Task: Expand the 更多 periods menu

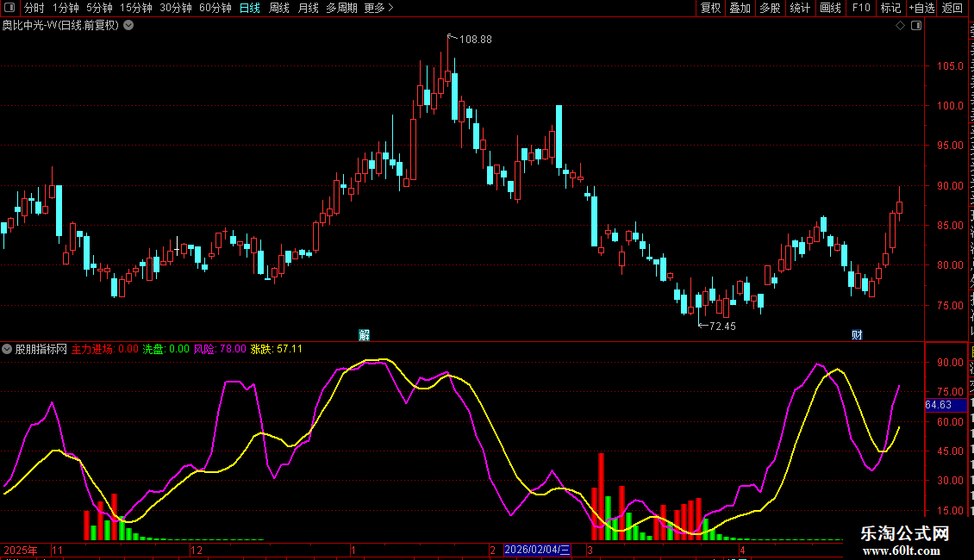Action: 378,8
